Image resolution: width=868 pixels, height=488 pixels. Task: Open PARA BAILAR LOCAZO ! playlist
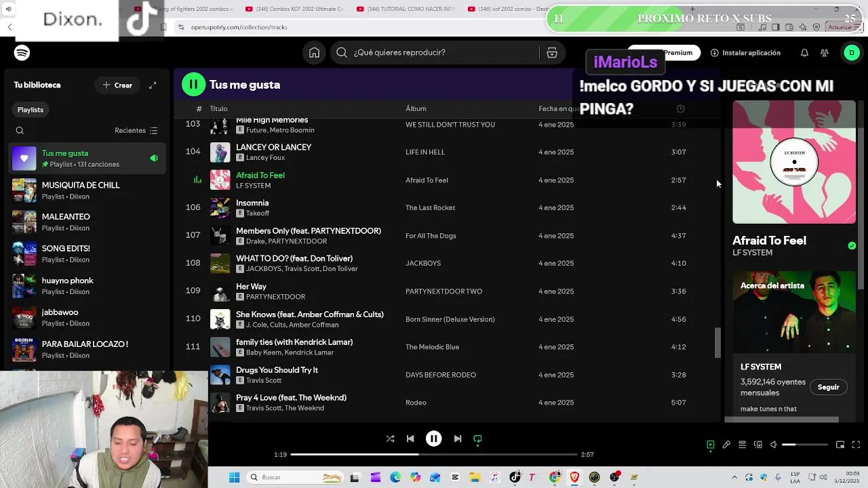click(x=87, y=350)
